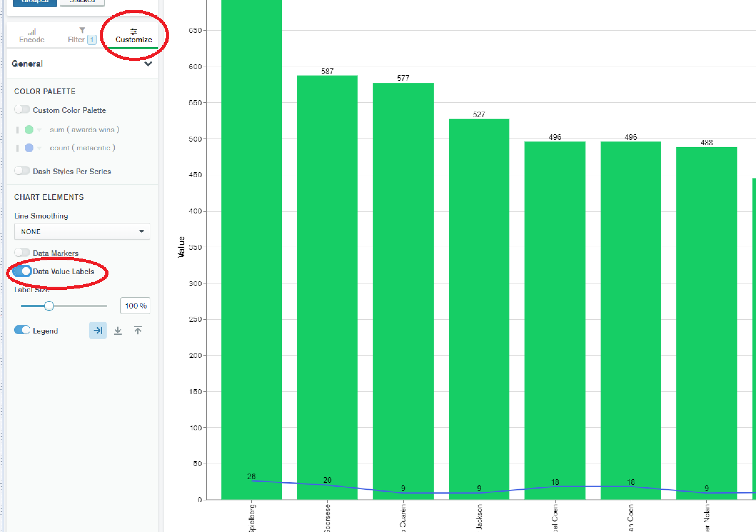Turn off the Legend toggle
Screen dimensions: 756x532
(x=22, y=330)
